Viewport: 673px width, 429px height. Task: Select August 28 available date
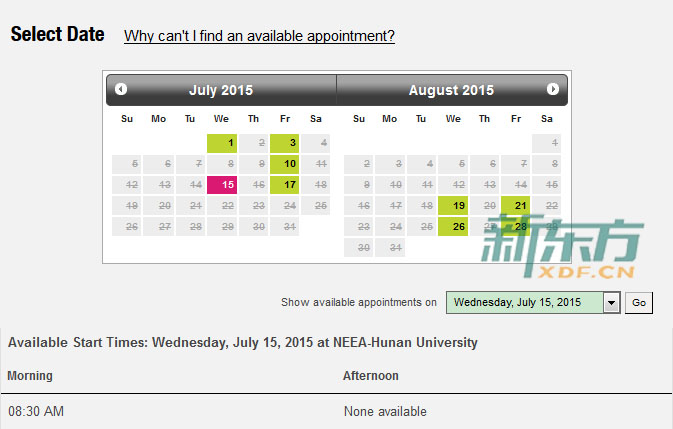(515, 227)
